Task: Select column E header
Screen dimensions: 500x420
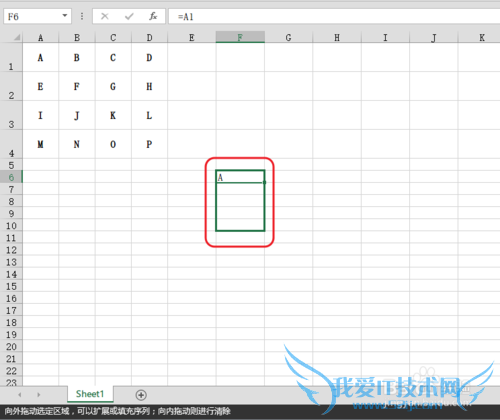Action: point(192,38)
